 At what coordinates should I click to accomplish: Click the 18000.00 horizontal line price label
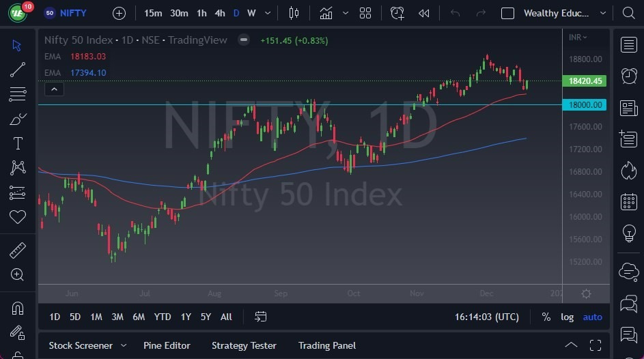[x=584, y=104]
